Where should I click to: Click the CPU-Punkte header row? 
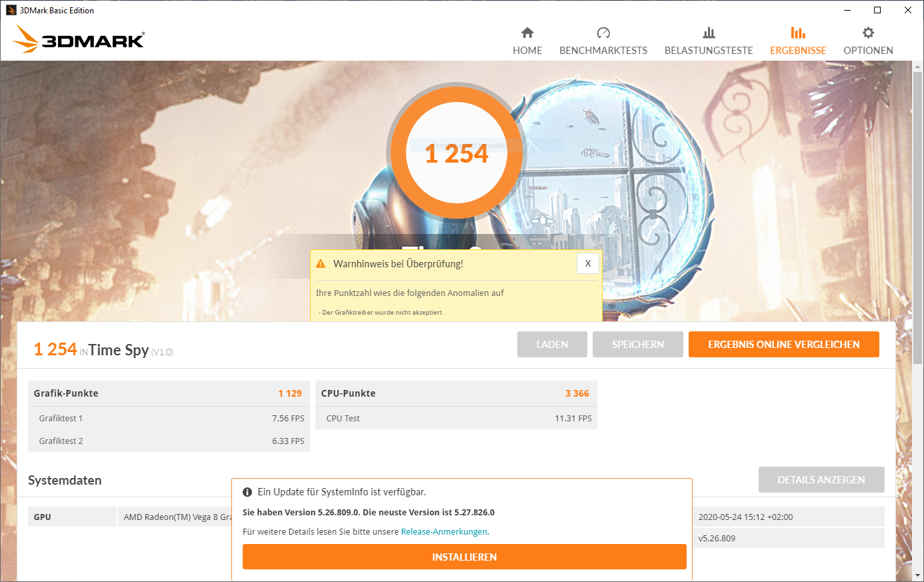(x=456, y=393)
